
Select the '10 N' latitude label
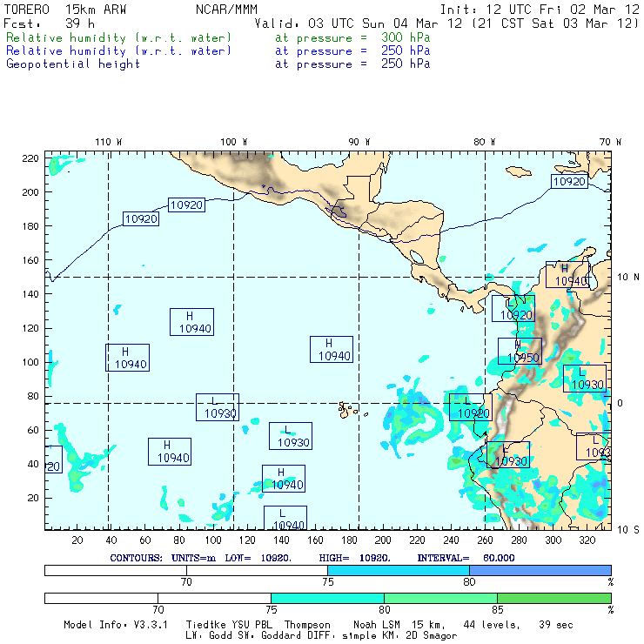click(628, 278)
